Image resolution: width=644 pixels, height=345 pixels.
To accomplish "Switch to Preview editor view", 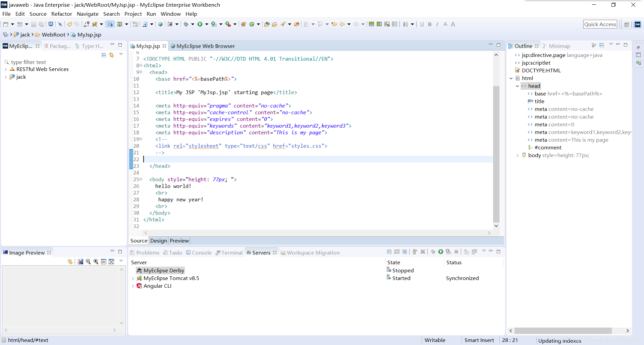I will [x=179, y=241].
